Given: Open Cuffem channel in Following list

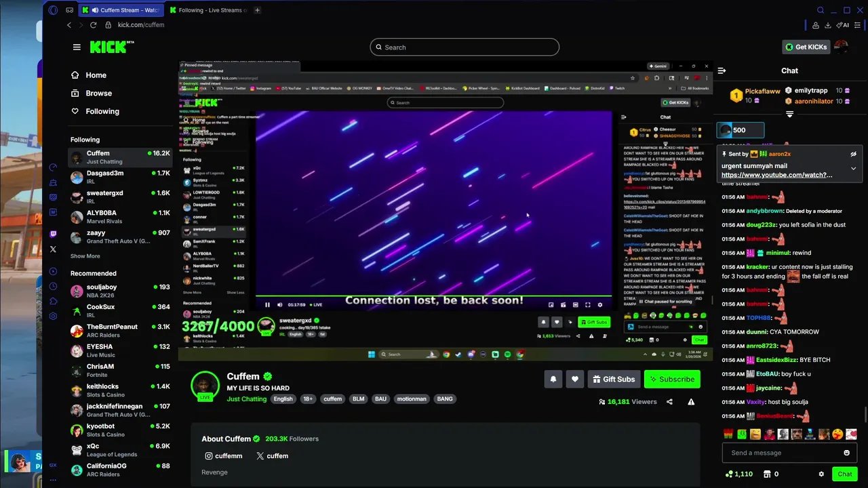Looking at the screenshot, I should click(x=120, y=157).
